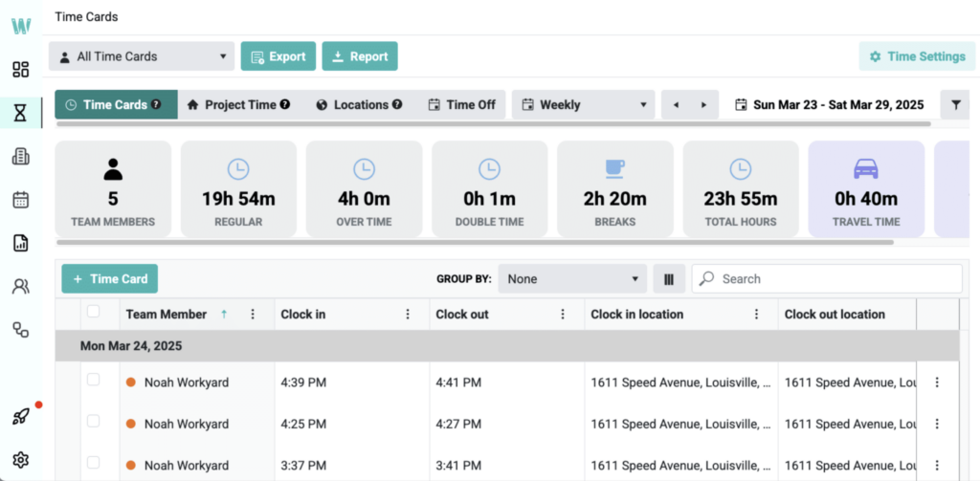980x481 pixels.
Task: Click the rocket icon with notification dot
Action: pyautogui.click(x=20, y=416)
